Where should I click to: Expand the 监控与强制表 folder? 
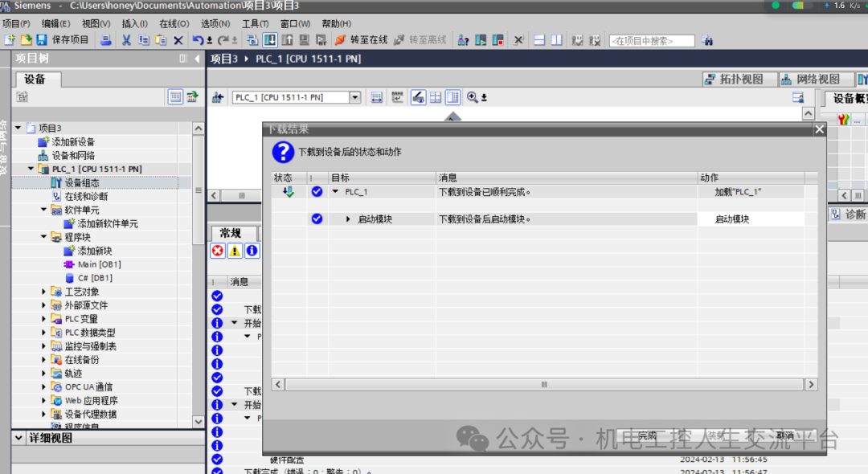click(43, 345)
